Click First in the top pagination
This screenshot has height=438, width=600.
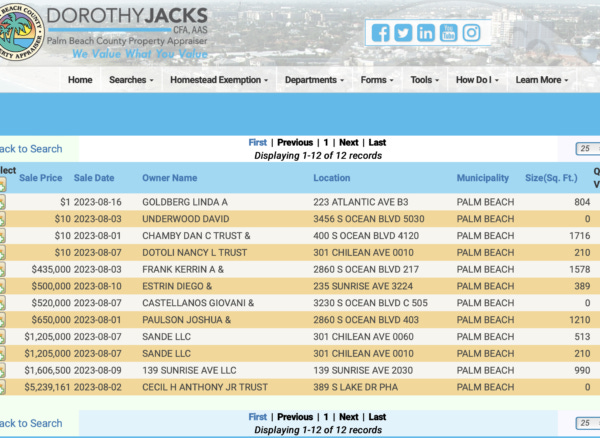[x=258, y=142]
